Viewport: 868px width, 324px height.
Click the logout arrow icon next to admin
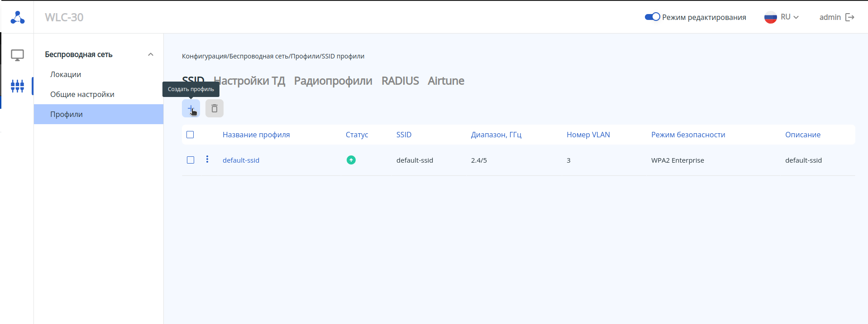click(850, 17)
